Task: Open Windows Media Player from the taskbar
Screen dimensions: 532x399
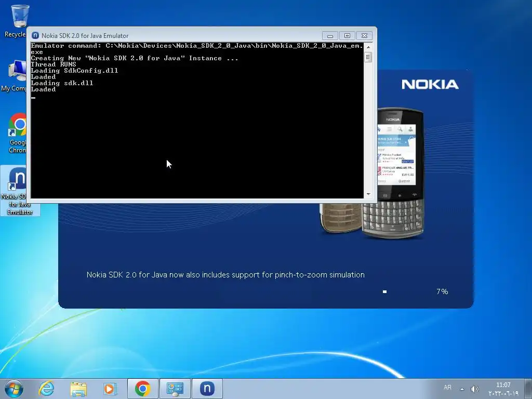Action: click(110, 389)
